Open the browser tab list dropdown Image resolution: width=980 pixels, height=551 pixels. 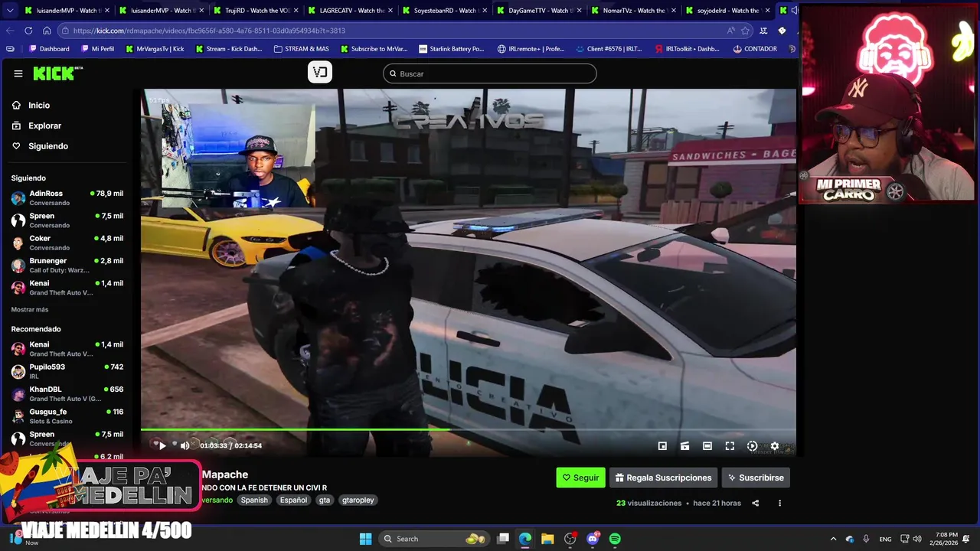(10, 11)
